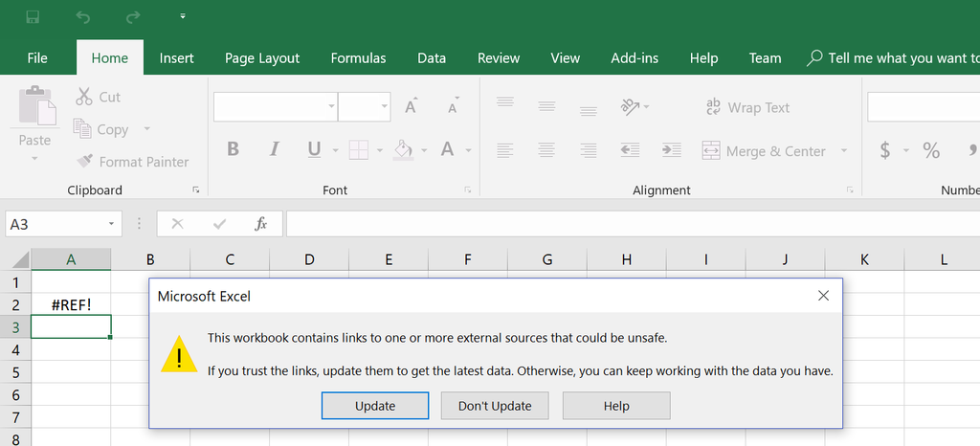Click the Insert Function fx icon

pyautogui.click(x=260, y=224)
